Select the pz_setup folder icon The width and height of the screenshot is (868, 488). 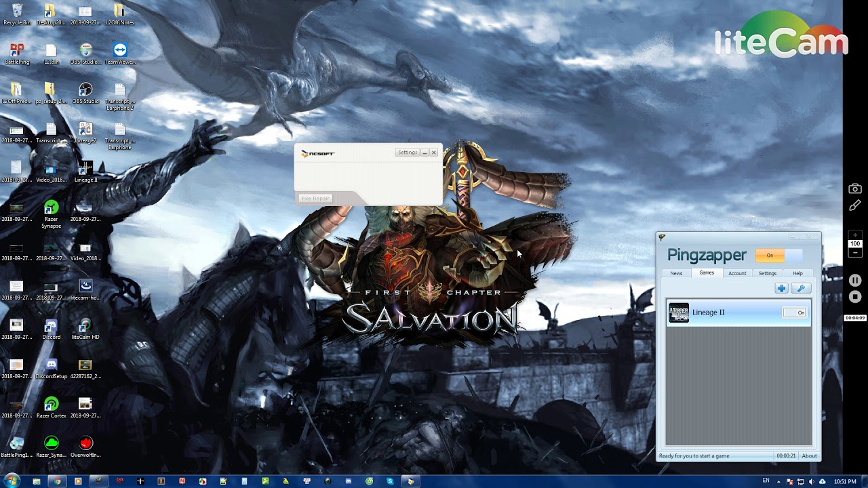[51, 94]
